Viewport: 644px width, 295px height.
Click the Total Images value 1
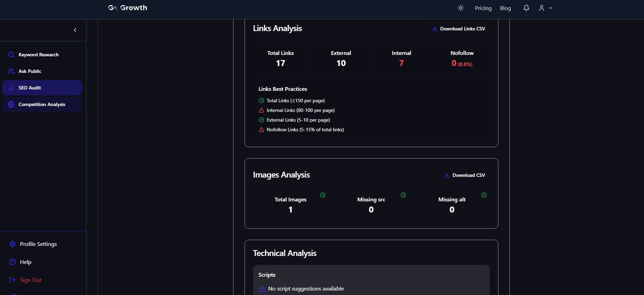pyautogui.click(x=291, y=210)
